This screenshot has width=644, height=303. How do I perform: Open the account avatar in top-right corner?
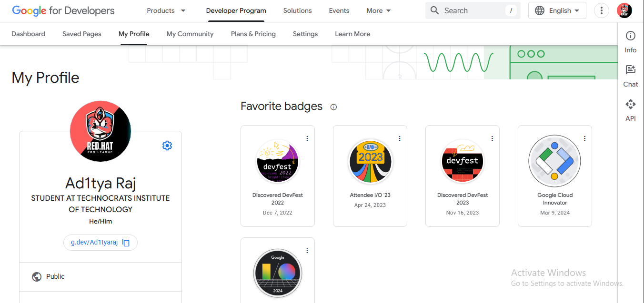[624, 10]
